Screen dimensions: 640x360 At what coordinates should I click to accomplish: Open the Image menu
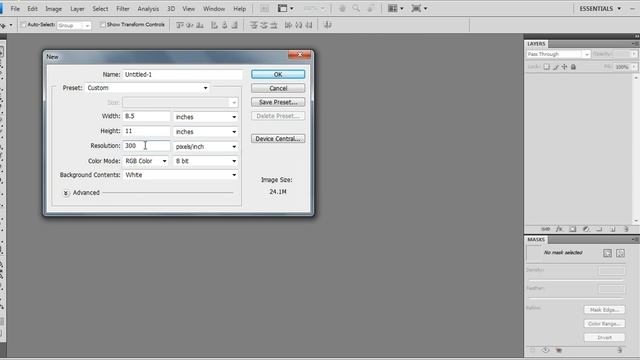pos(53,9)
